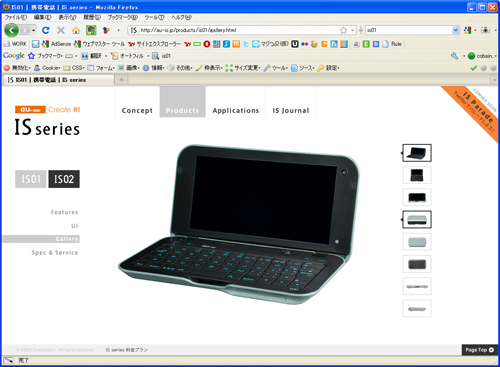Click the stop loading X icon
This screenshot has height=367, width=500.
coord(61,30)
